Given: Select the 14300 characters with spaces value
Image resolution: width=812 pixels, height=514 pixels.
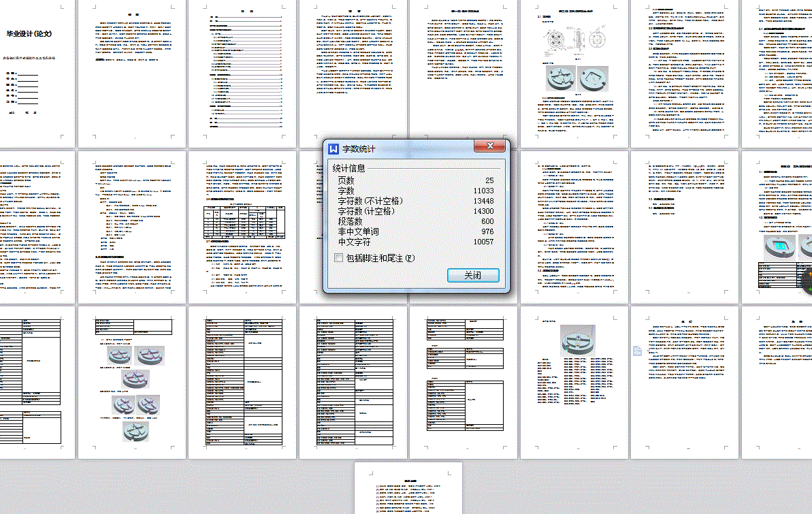Looking at the screenshot, I should click(484, 212).
